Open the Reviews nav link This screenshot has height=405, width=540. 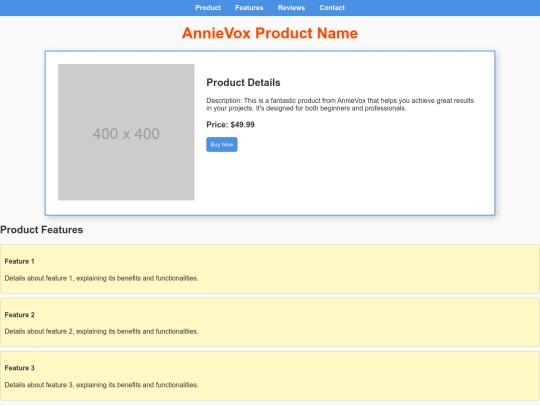[291, 8]
